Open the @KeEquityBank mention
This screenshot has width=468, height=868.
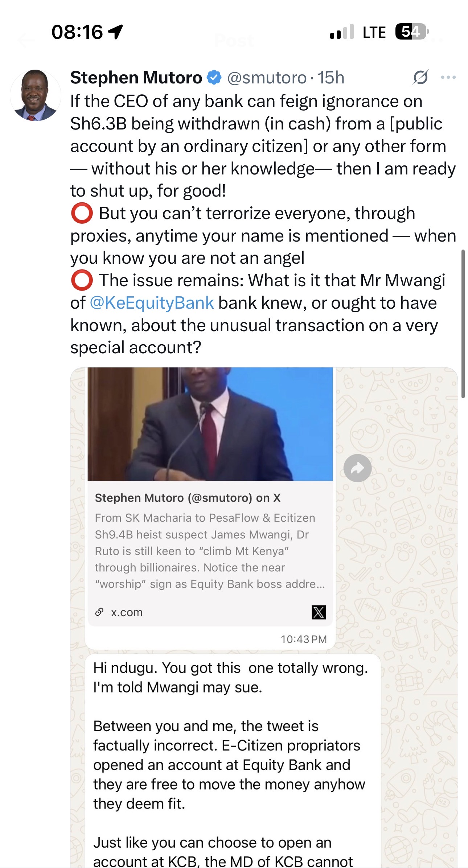[152, 303]
